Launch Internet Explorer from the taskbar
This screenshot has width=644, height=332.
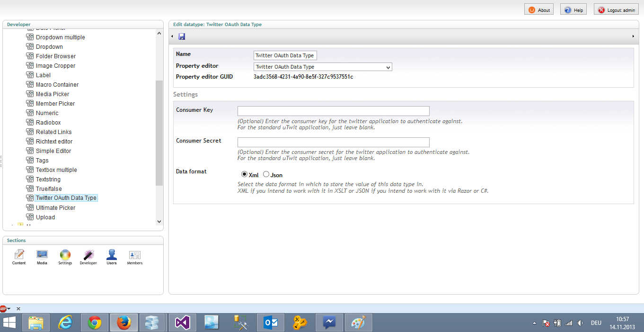[x=65, y=323]
